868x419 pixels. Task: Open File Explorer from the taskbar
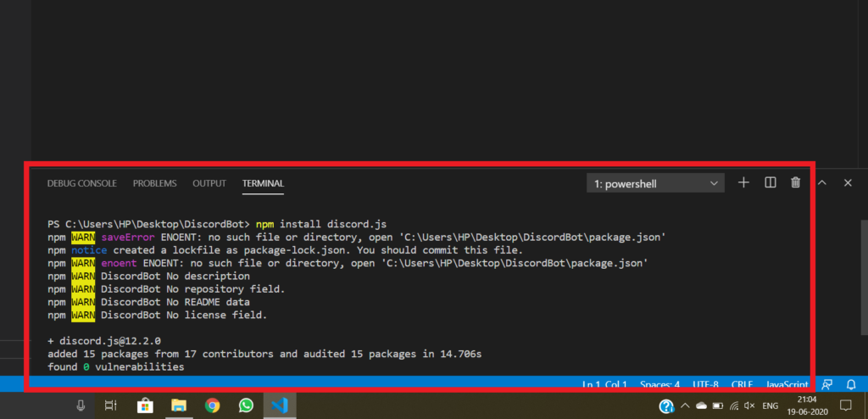[179, 405]
